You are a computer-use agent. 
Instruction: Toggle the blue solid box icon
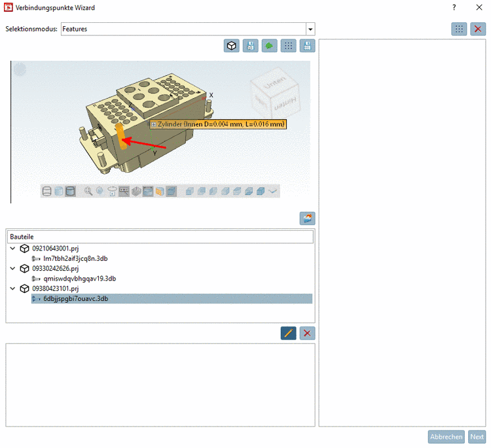coord(172,191)
